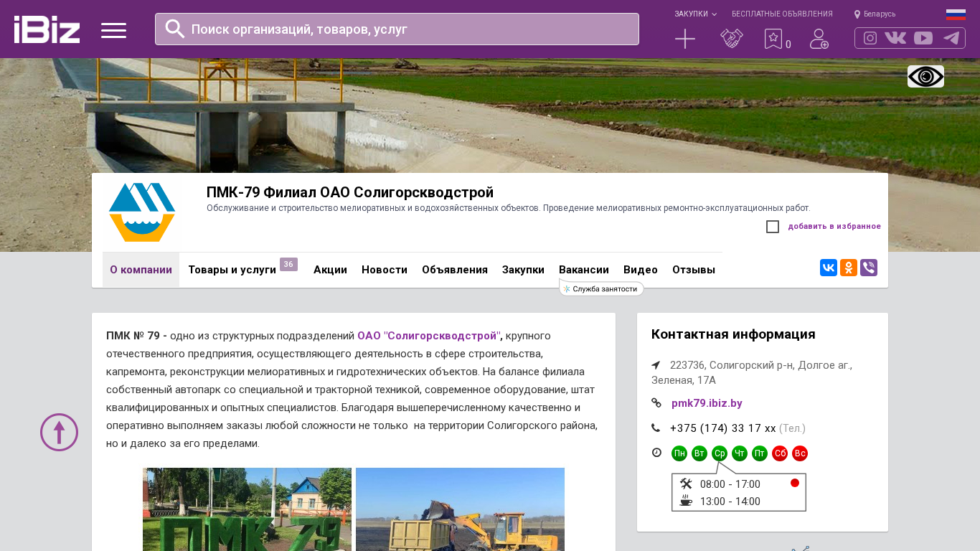Show the Видео tab
This screenshot has height=551, width=980.
[x=641, y=270]
